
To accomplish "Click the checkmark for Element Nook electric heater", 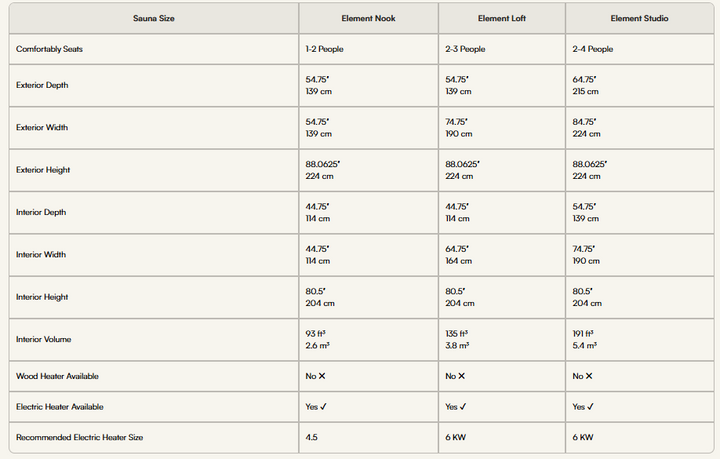I will coord(323,407).
